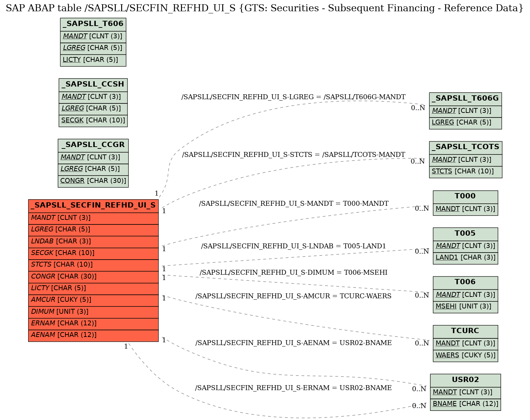Click the DIMUM = T006-MSEHI relation label
This screenshot has height=420, width=530.
tap(293, 273)
